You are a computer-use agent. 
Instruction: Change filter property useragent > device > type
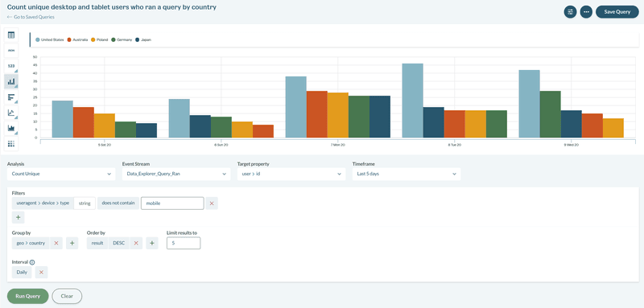pos(43,203)
